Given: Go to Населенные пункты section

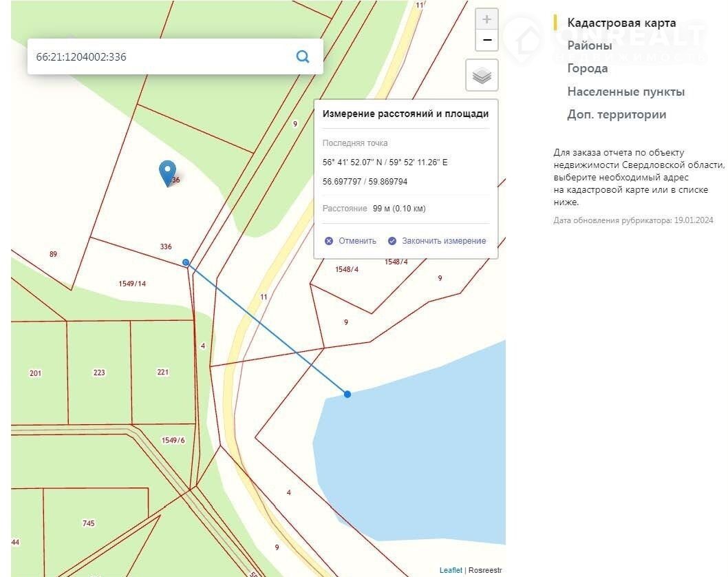Looking at the screenshot, I should pos(625,92).
